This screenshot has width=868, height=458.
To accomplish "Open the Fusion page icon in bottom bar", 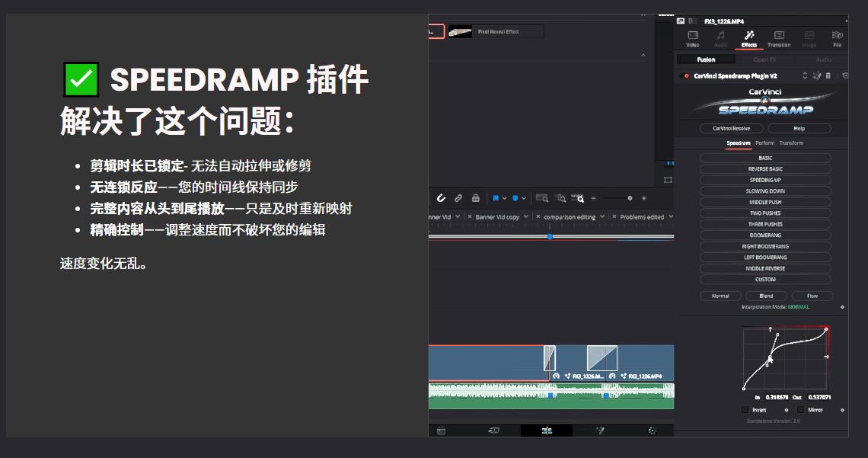I will click(599, 431).
